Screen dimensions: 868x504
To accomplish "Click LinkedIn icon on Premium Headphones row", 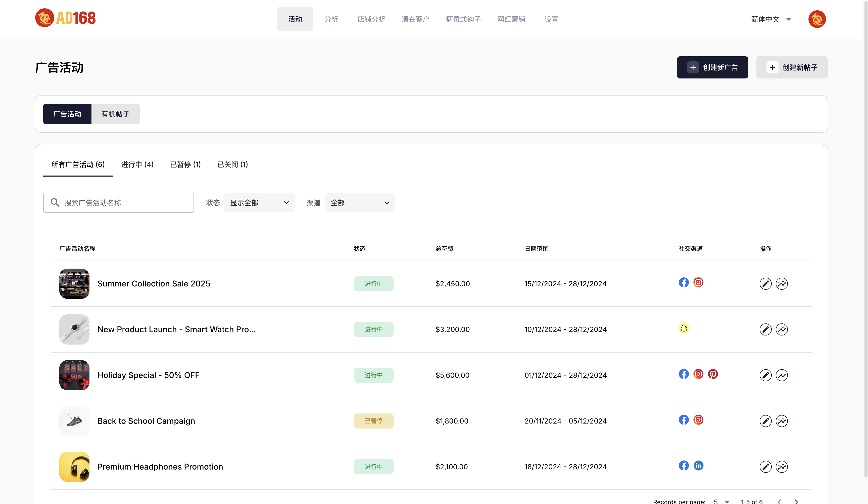I will coord(698,466).
